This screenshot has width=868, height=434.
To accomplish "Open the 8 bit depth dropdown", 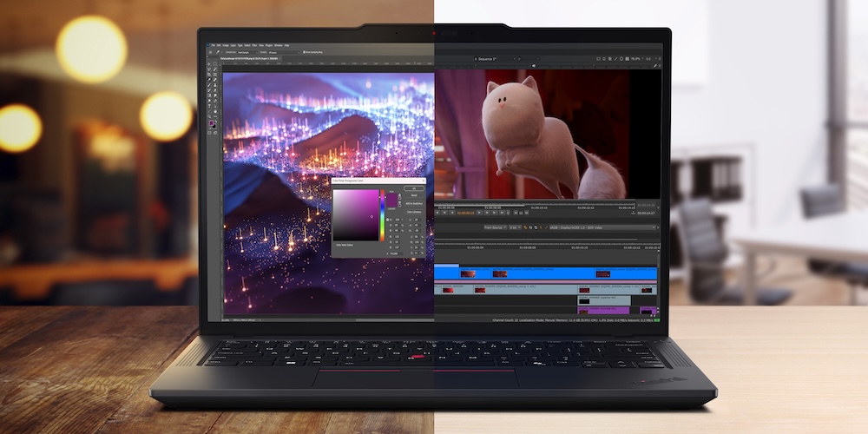I will coord(515,227).
